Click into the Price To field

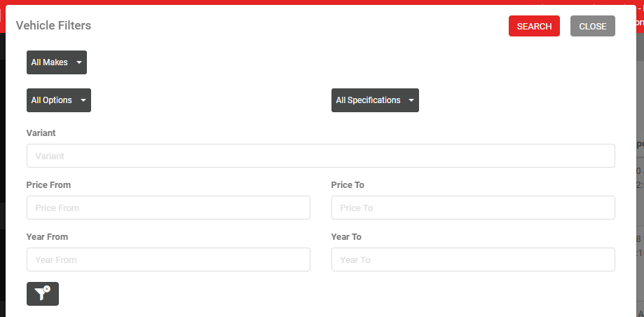pos(473,208)
